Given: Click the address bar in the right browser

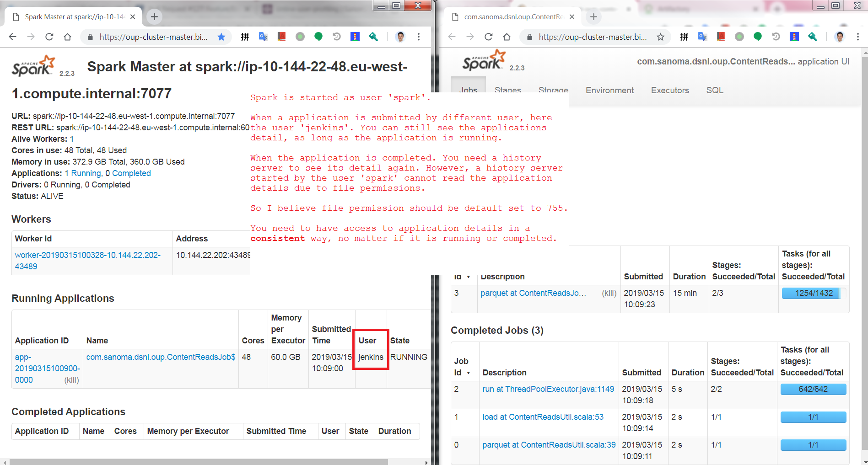Looking at the screenshot, I should click(x=593, y=37).
